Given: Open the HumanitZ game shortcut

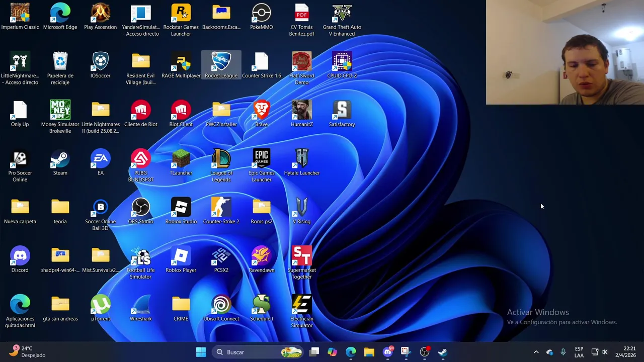Looking at the screenshot, I should 302,114.
